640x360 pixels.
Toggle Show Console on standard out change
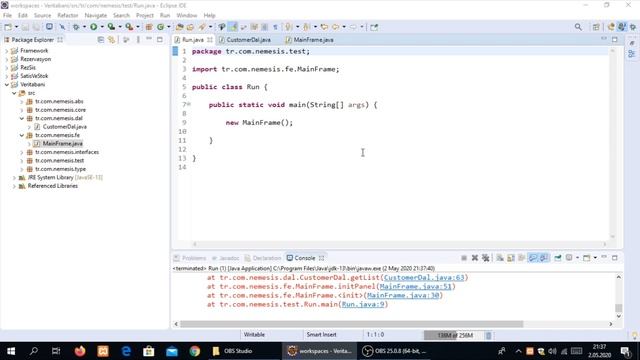pyautogui.click(x=533, y=258)
